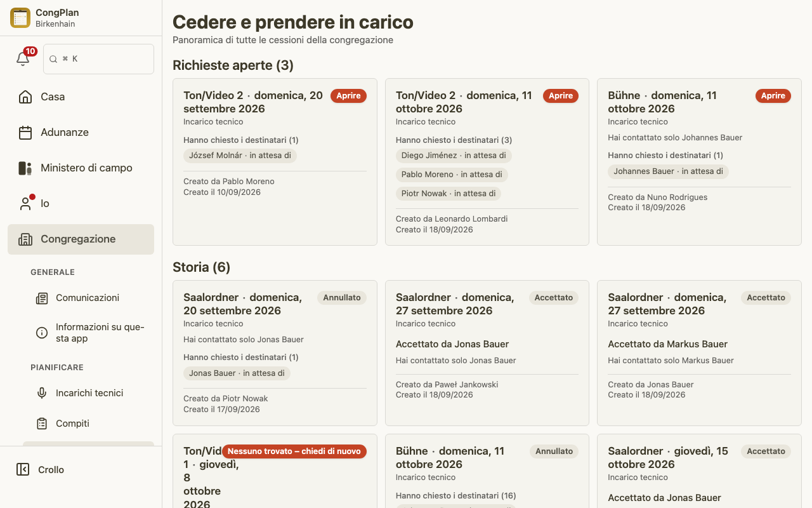Open the Casa menu item

[x=81, y=97]
